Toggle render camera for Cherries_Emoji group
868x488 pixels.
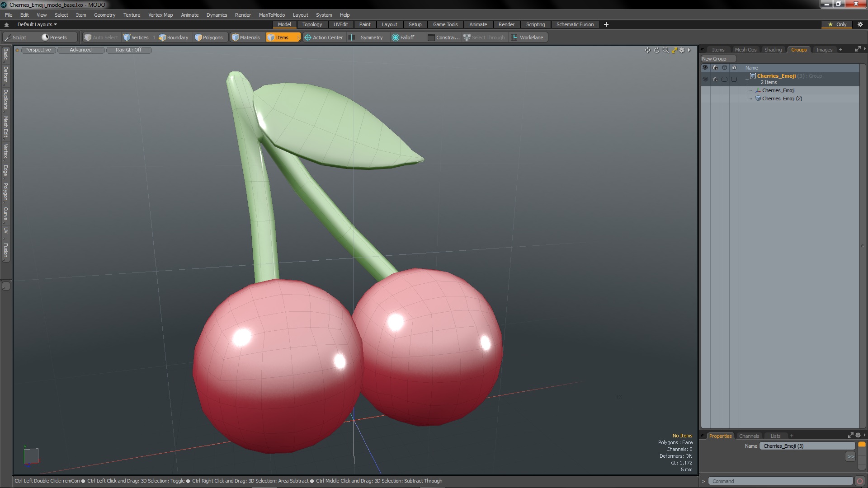pos(715,79)
